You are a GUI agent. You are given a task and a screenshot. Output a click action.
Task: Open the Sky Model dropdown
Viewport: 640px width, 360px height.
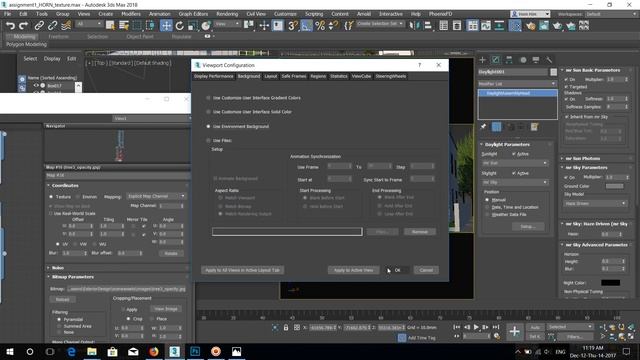tap(595, 203)
